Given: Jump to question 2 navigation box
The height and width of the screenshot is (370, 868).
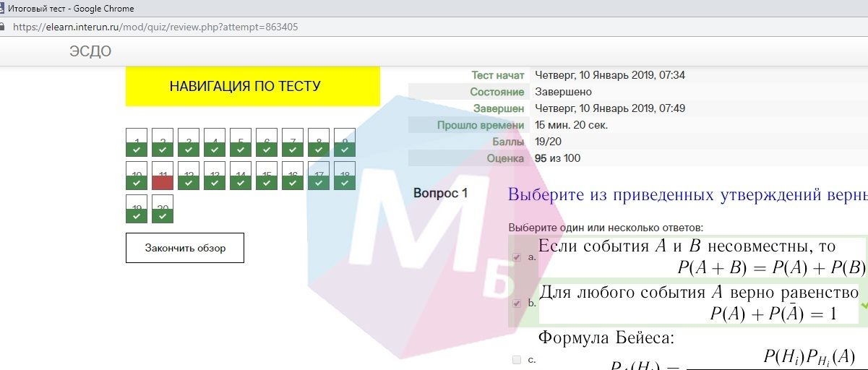Looking at the screenshot, I should click(163, 142).
